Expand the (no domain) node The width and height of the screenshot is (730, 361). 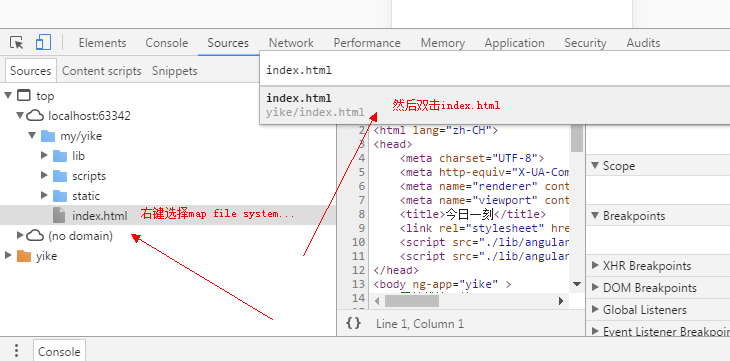[x=20, y=235]
